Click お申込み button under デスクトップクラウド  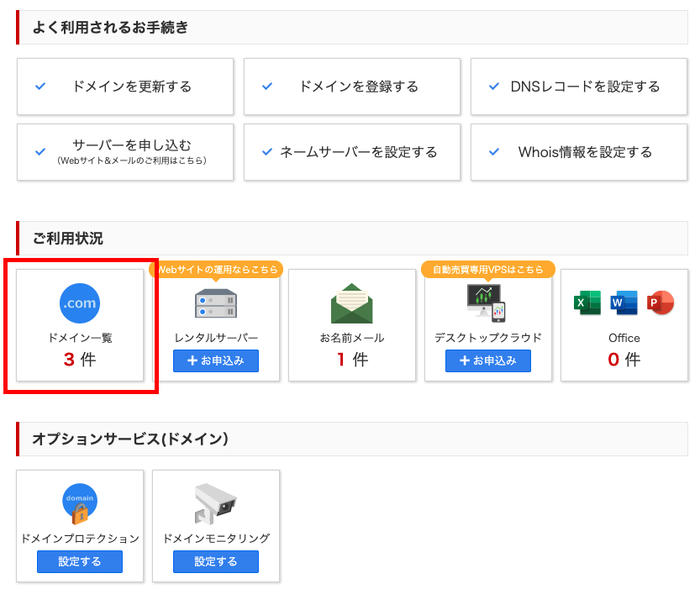point(488,360)
